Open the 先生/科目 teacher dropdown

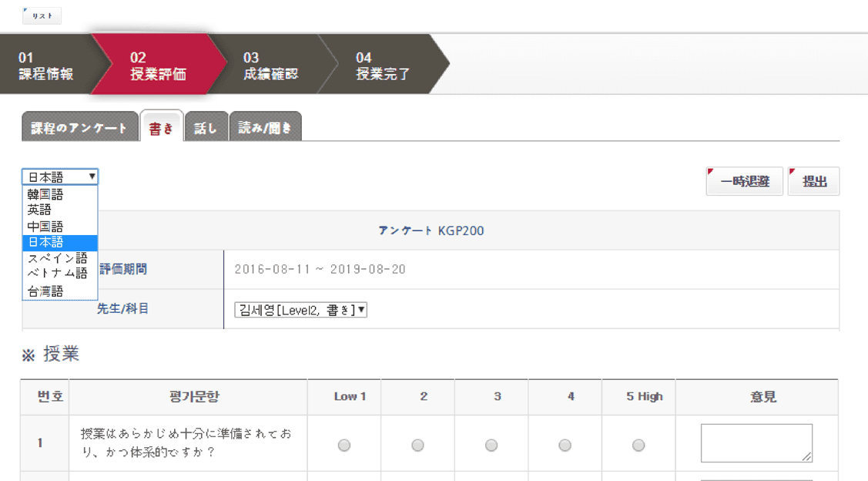pos(300,310)
